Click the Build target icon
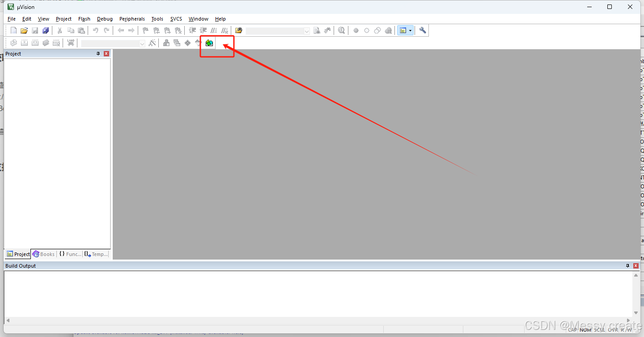Viewport: 644px width, 337px height. click(x=24, y=43)
